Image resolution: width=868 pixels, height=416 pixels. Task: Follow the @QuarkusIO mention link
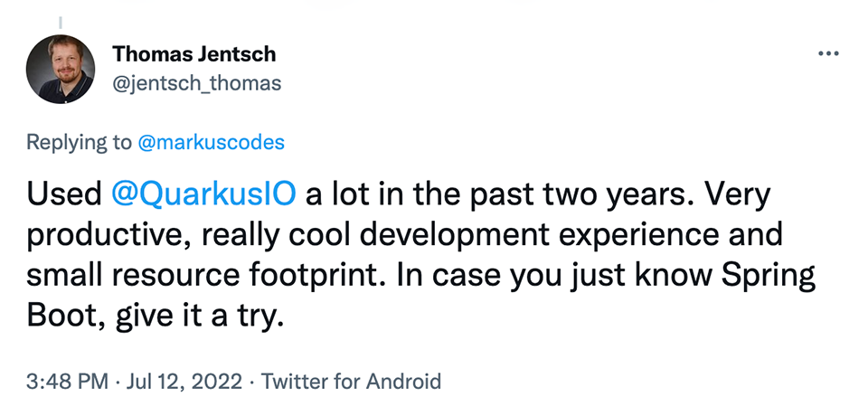(x=203, y=196)
